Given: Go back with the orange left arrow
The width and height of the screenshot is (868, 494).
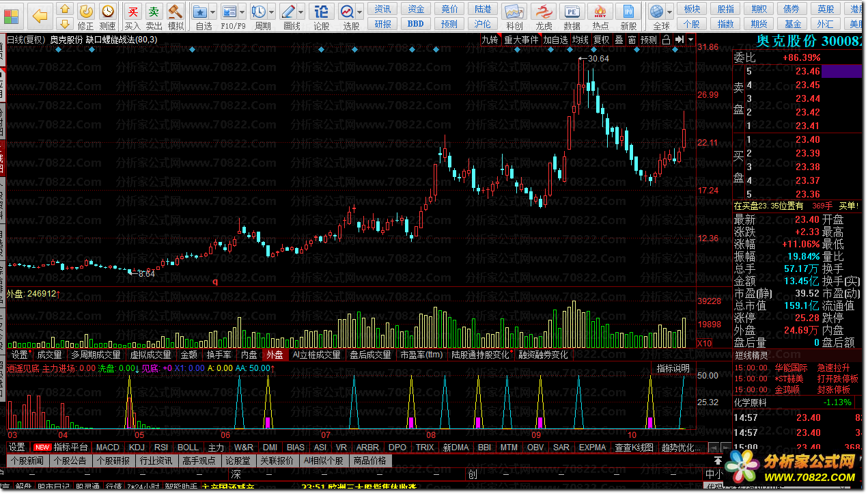Looking at the screenshot, I should point(40,15).
